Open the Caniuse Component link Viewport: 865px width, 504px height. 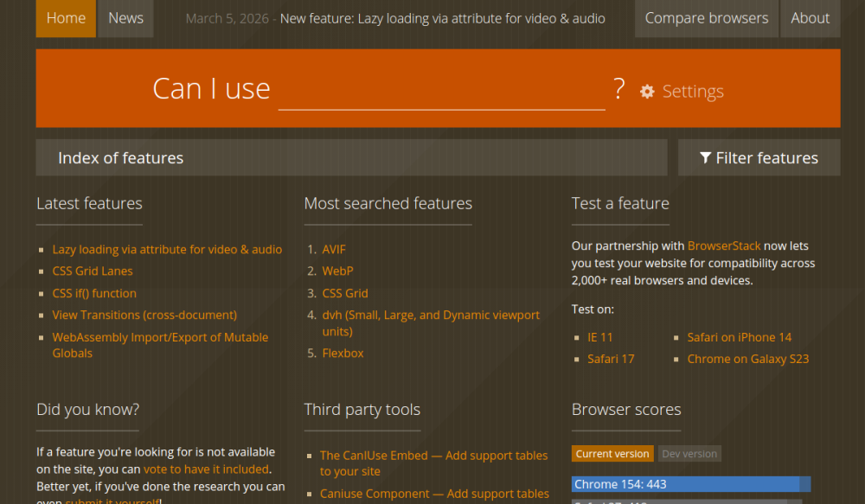pyautogui.click(x=435, y=494)
